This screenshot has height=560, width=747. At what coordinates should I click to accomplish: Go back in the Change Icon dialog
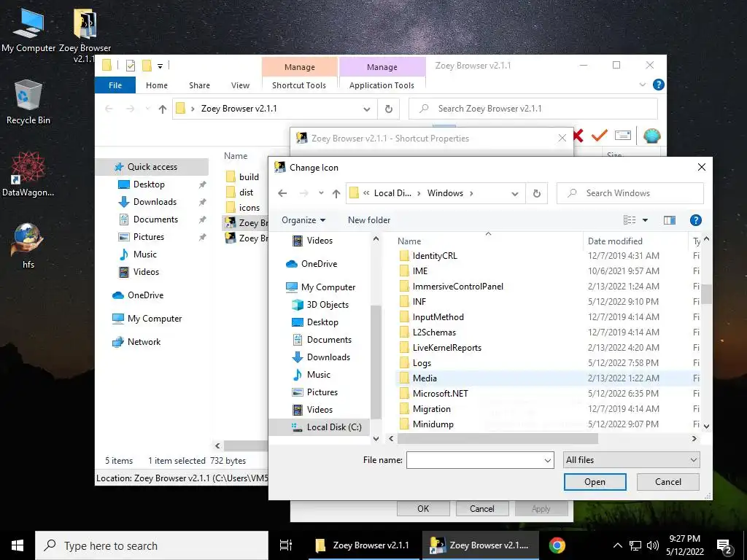tap(282, 193)
